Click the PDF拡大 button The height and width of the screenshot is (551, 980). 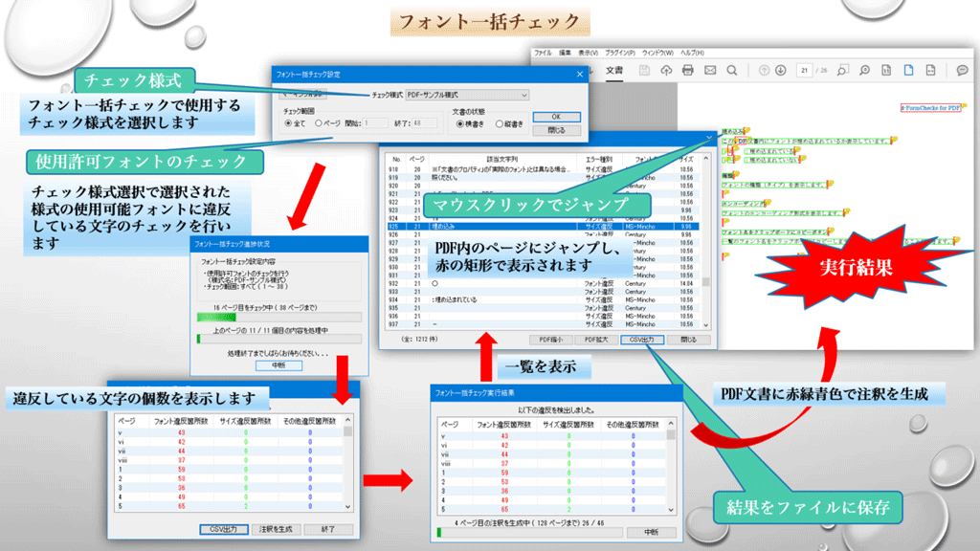[597, 339]
